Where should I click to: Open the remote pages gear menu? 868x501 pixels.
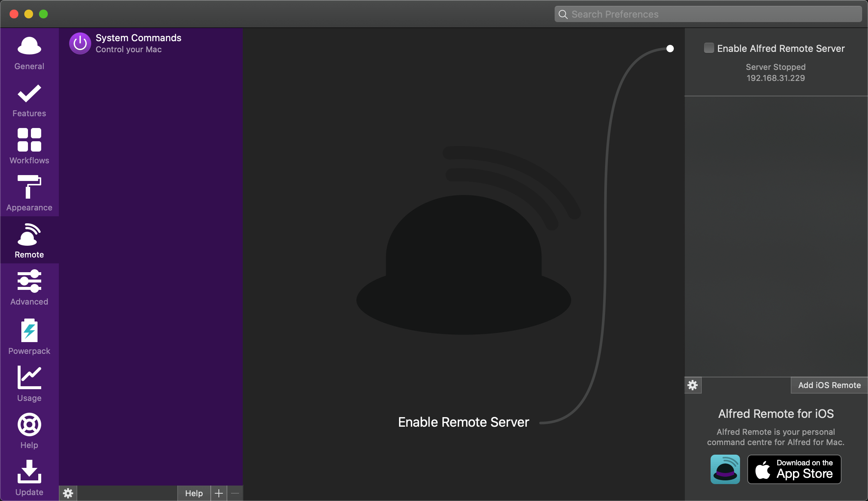click(68, 493)
